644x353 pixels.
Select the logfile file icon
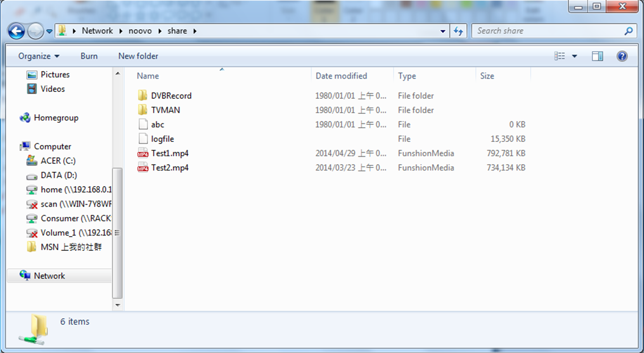[x=143, y=139]
